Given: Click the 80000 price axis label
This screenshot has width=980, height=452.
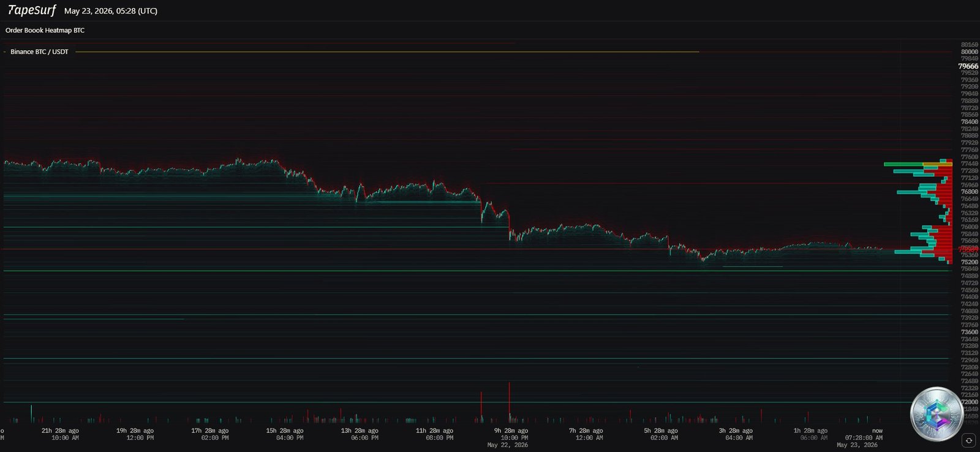Looking at the screenshot, I should (970, 52).
